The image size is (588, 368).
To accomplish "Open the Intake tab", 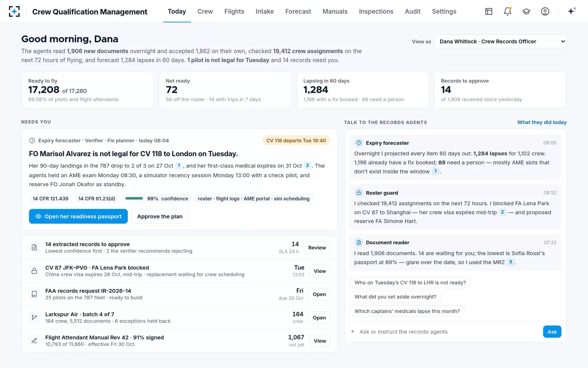I will [x=265, y=11].
